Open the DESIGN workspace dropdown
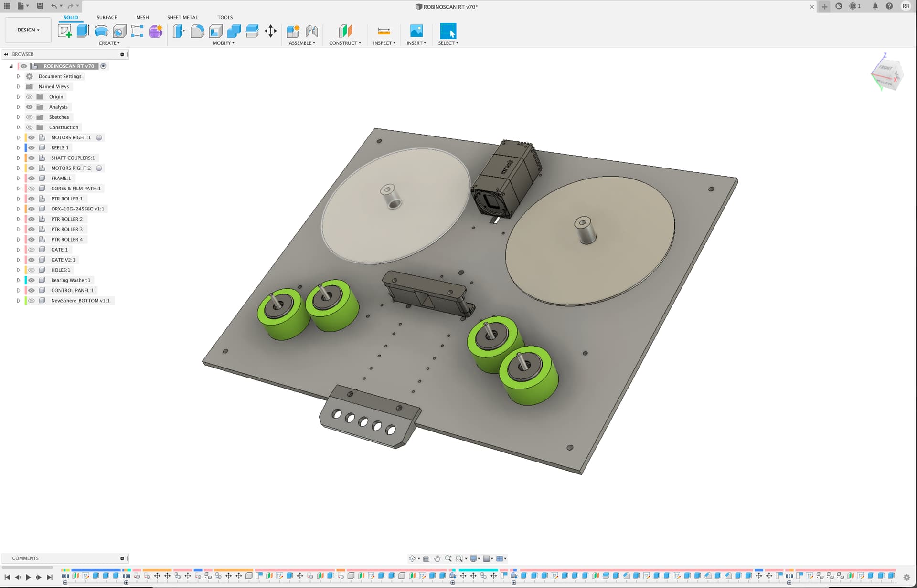The width and height of the screenshot is (917, 588). (28, 30)
